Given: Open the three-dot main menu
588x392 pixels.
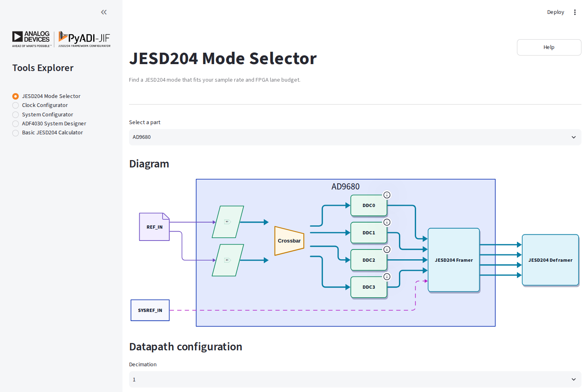Looking at the screenshot, I should 575,12.
